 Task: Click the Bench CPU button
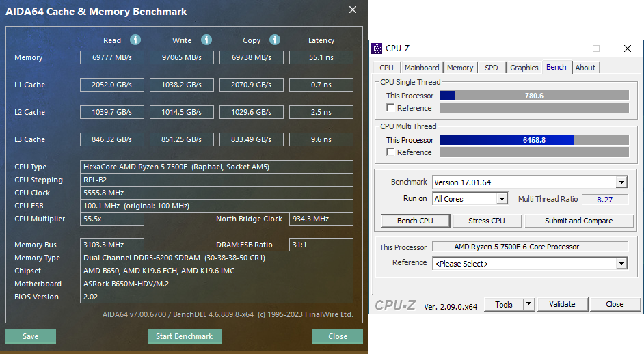pyautogui.click(x=415, y=221)
